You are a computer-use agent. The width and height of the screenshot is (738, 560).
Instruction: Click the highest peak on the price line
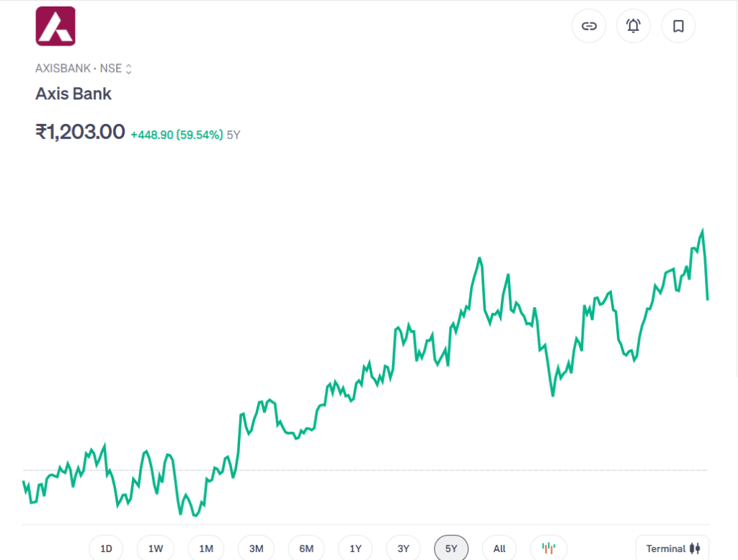(x=702, y=231)
